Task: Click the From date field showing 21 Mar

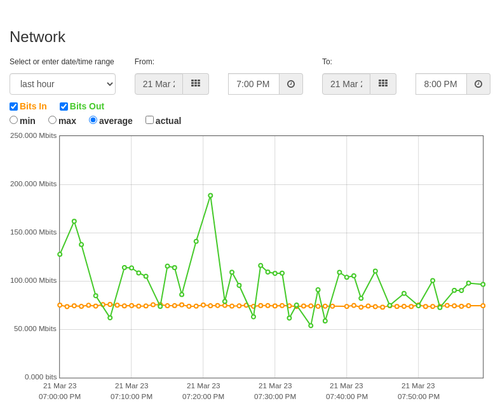Action: click(x=159, y=84)
